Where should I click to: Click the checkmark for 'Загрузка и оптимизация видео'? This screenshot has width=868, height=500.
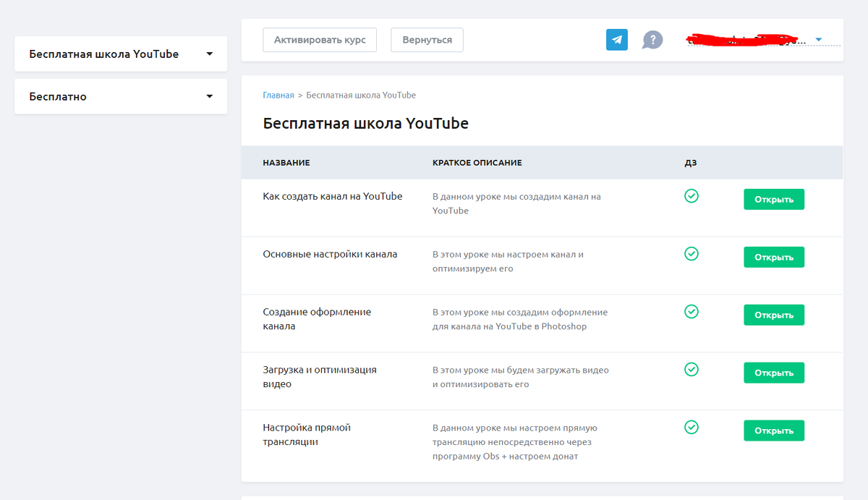(691, 370)
